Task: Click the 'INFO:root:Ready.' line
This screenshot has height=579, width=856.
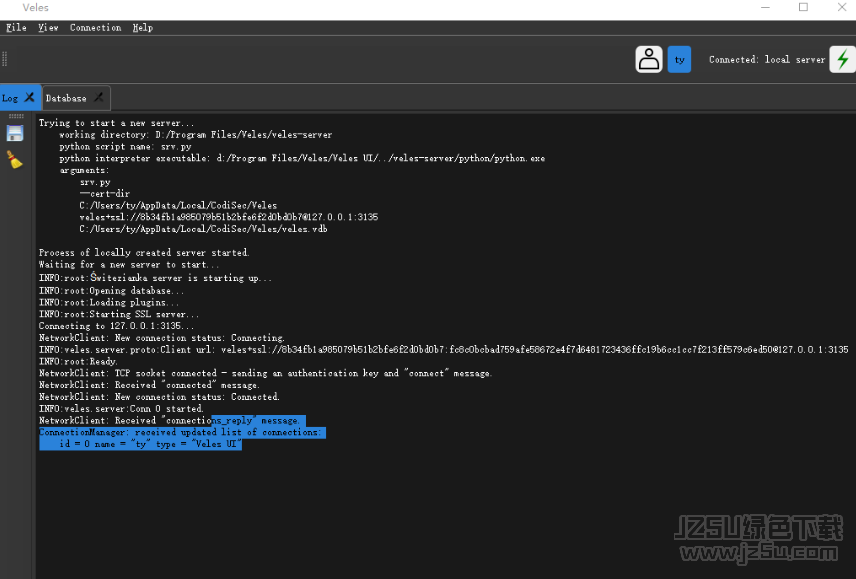Action: point(78,361)
